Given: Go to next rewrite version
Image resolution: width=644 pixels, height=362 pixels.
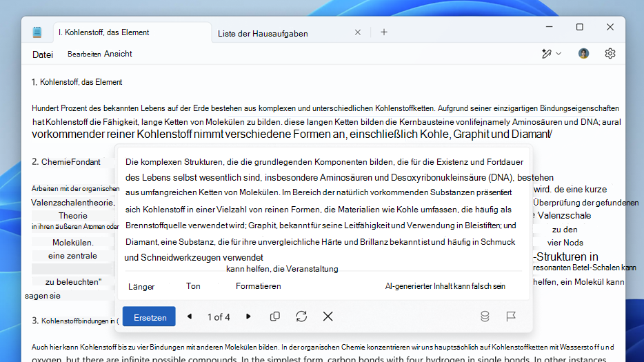Looking at the screenshot, I should [248, 316].
